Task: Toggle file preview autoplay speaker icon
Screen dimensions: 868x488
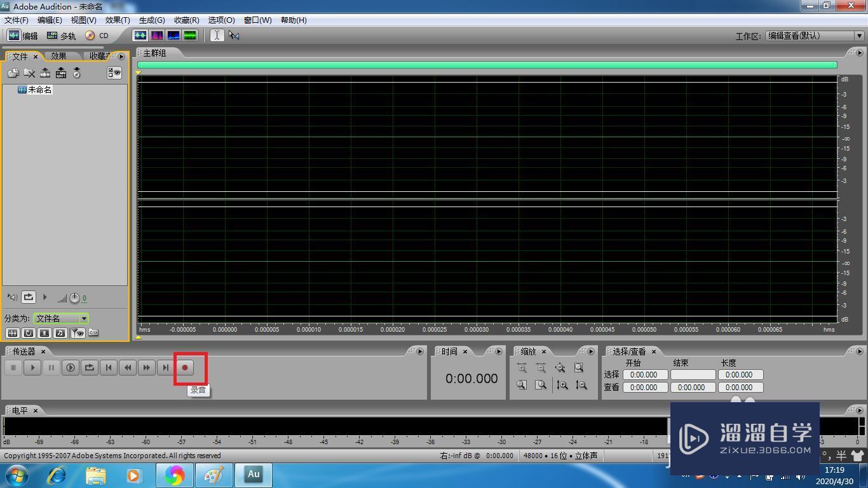Action: click(12, 297)
